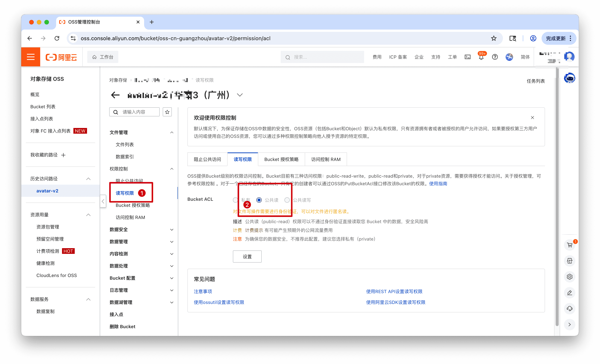Open the AI assistant robot icon
Image resolution: width=600 pixels, height=364 pixels.
point(569,78)
